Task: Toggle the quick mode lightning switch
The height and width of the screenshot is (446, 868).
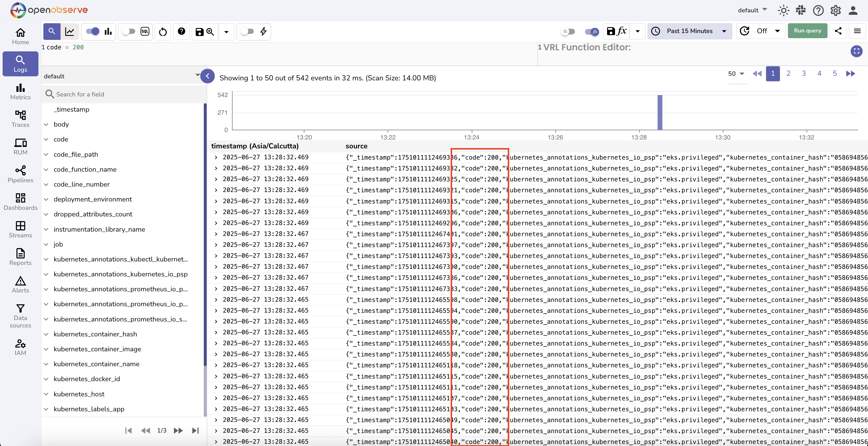Action: [x=247, y=32]
